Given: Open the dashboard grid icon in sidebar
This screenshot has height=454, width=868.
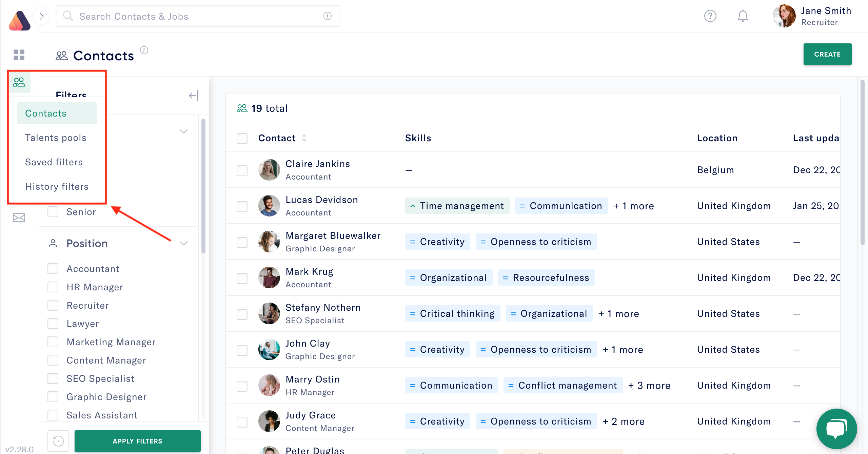Looking at the screenshot, I should click(x=19, y=55).
